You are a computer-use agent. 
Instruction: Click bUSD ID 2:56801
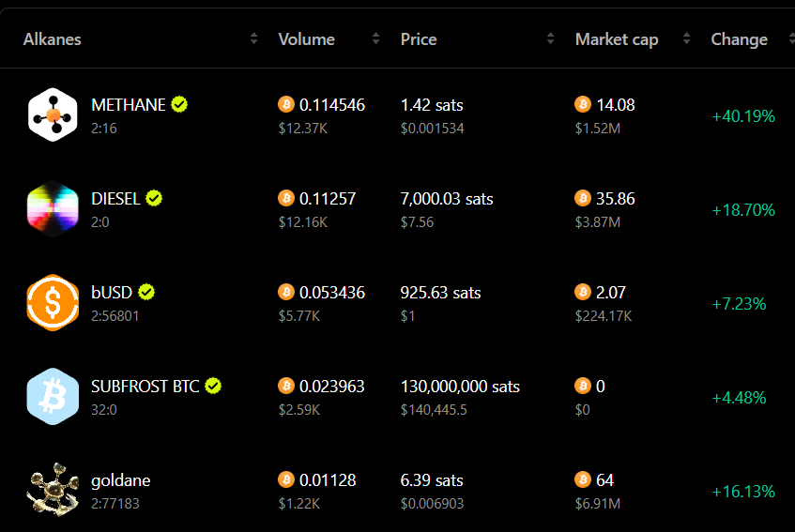pos(115,315)
